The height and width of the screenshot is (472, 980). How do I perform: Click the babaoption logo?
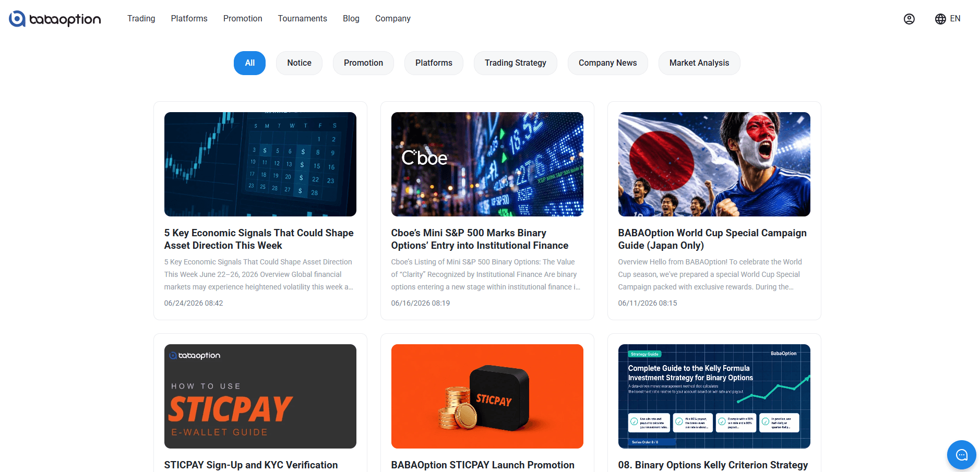tap(55, 19)
